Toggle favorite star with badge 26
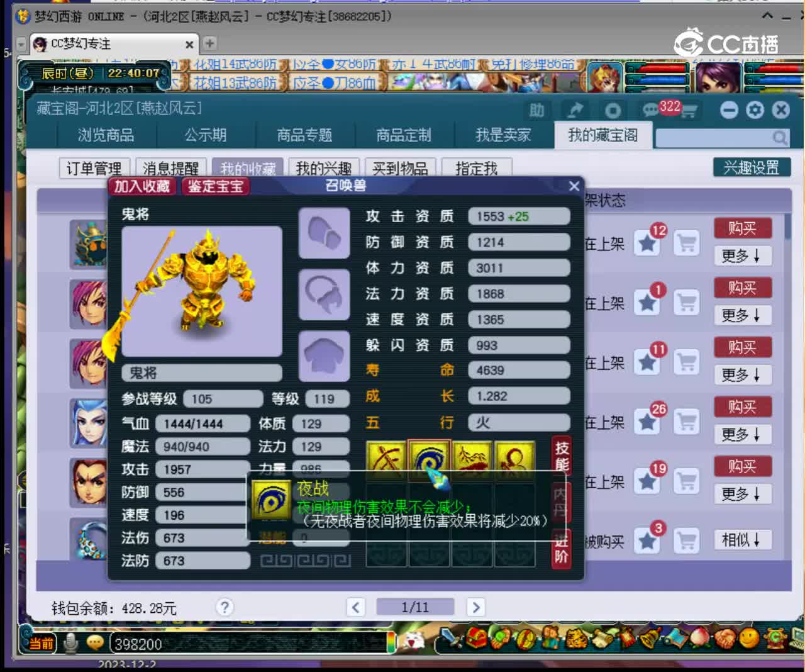805x672 pixels. point(647,422)
